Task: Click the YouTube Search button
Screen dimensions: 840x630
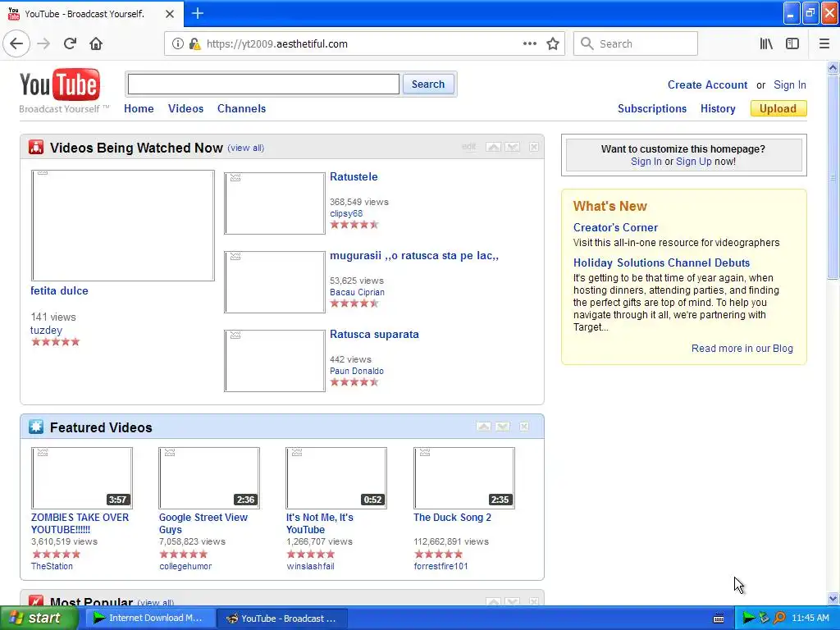Action: click(x=428, y=84)
